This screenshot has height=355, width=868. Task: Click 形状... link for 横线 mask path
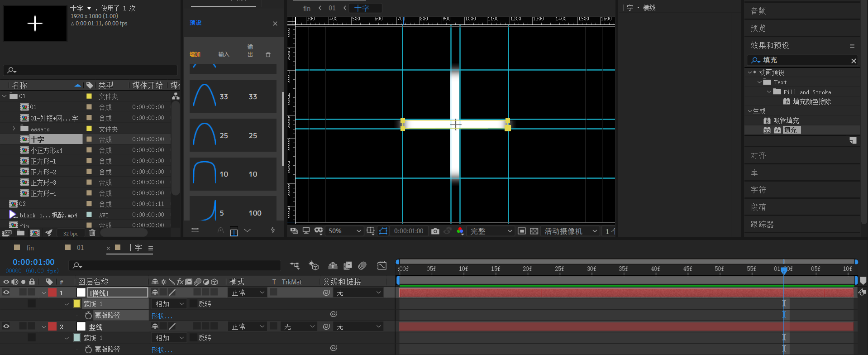pyautogui.click(x=162, y=316)
